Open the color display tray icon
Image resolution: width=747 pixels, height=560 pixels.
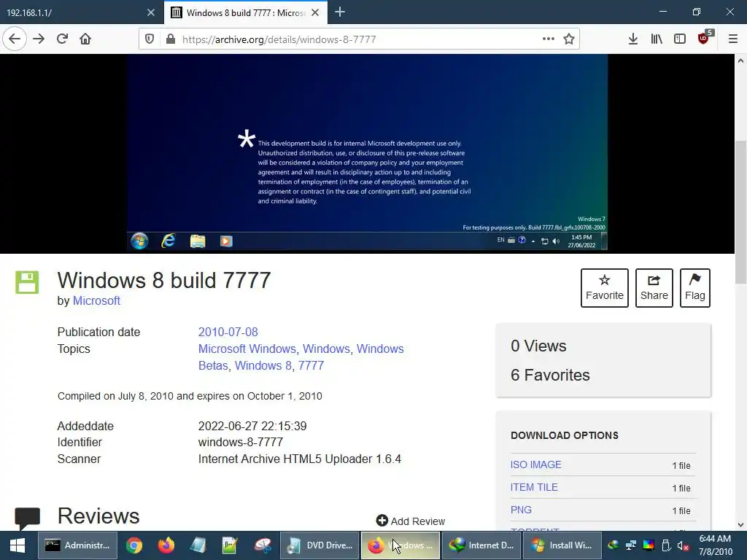(x=649, y=545)
